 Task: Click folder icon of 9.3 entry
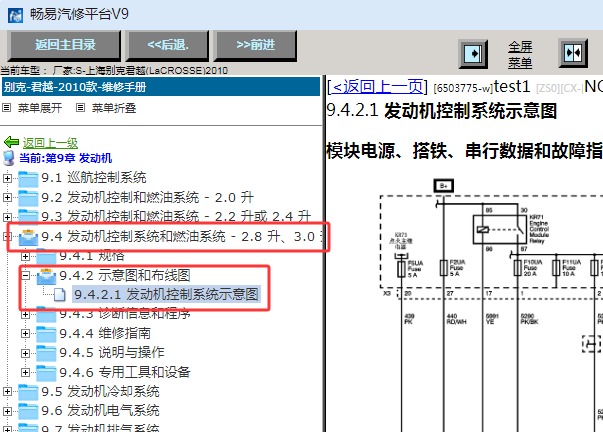[x=28, y=217]
